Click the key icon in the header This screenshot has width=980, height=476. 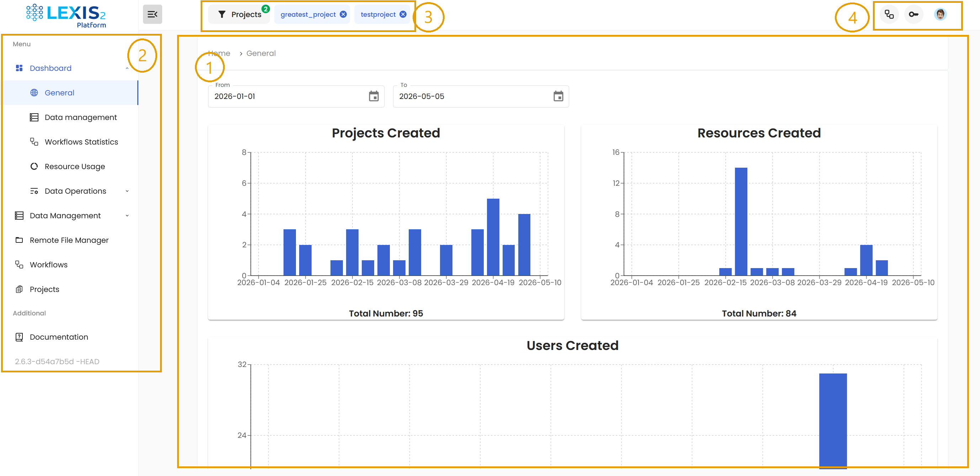[913, 15]
